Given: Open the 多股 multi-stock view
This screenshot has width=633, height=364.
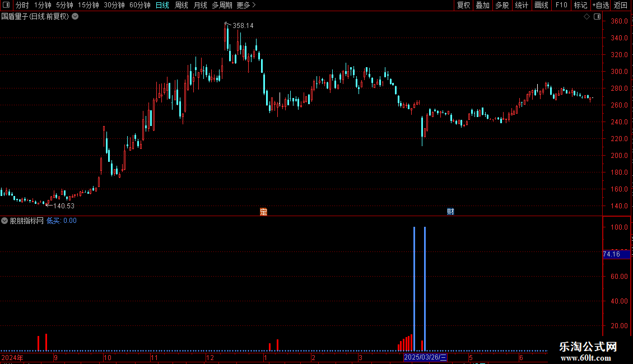Looking at the screenshot, I should [x=502, y=5].
